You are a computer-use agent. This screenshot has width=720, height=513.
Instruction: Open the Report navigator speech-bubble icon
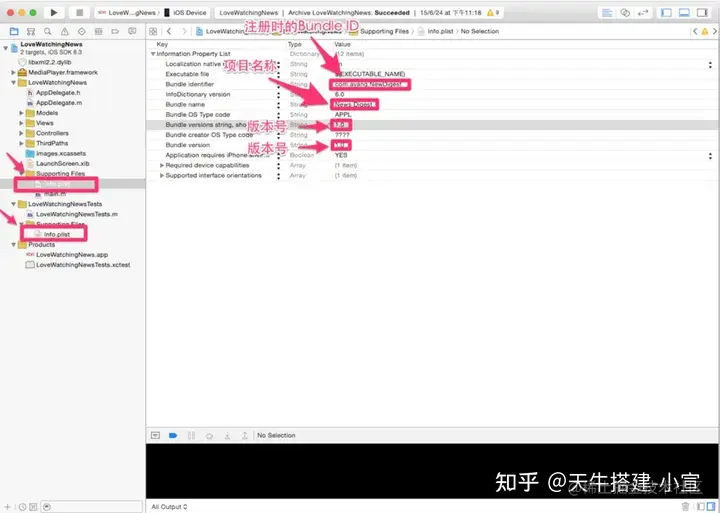point(132,31)
